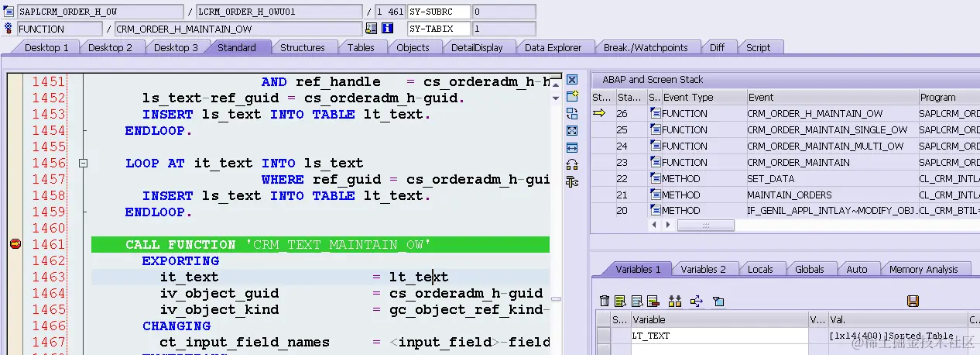Click the arrow branching icon in Variables toolbar
This screenshot has width=980, height=355.
pyautogui.click(x=696, y=301)
